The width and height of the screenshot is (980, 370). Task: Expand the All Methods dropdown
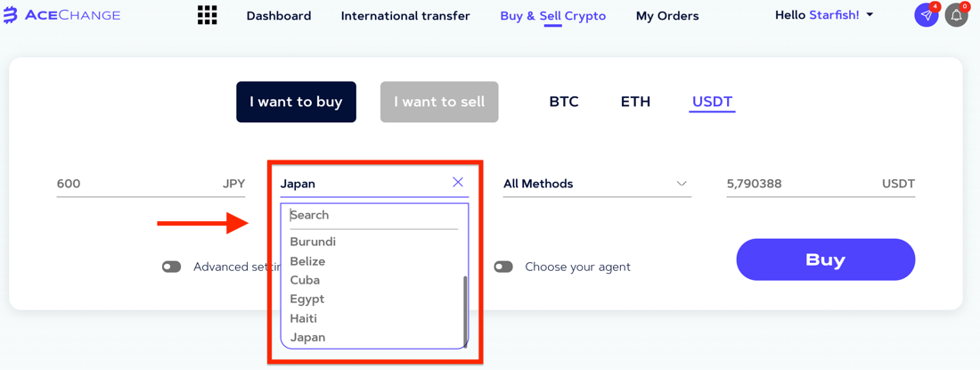[x=597, y=184]
